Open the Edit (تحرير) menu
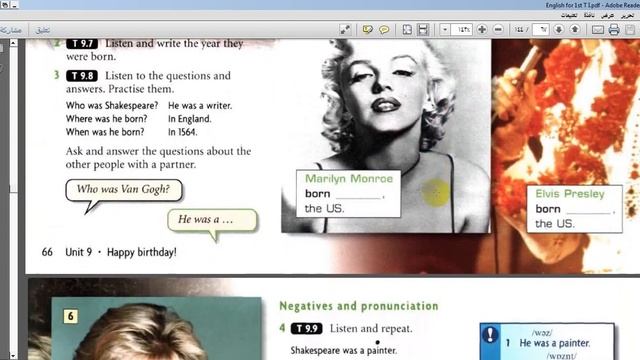Viewport: 640px width, 360px height. (627, 15)
